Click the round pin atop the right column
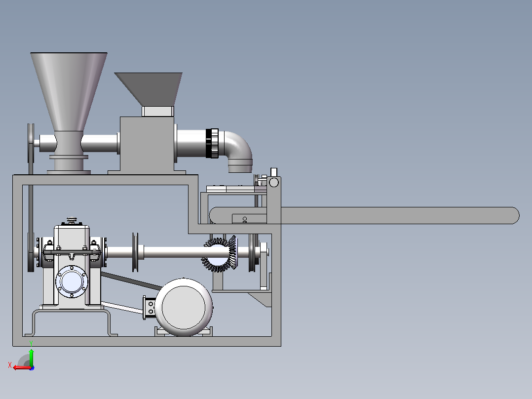Image resolution: width=532 pixels, height=399 pixels. coord(274,183)
